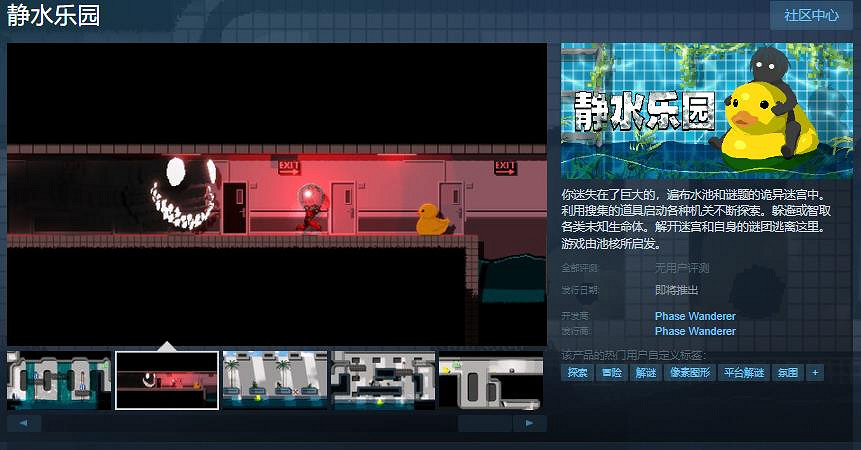Screen dimensions: 861x450
Task: Click the main red hallway screenshot
Action: (277, 194)
